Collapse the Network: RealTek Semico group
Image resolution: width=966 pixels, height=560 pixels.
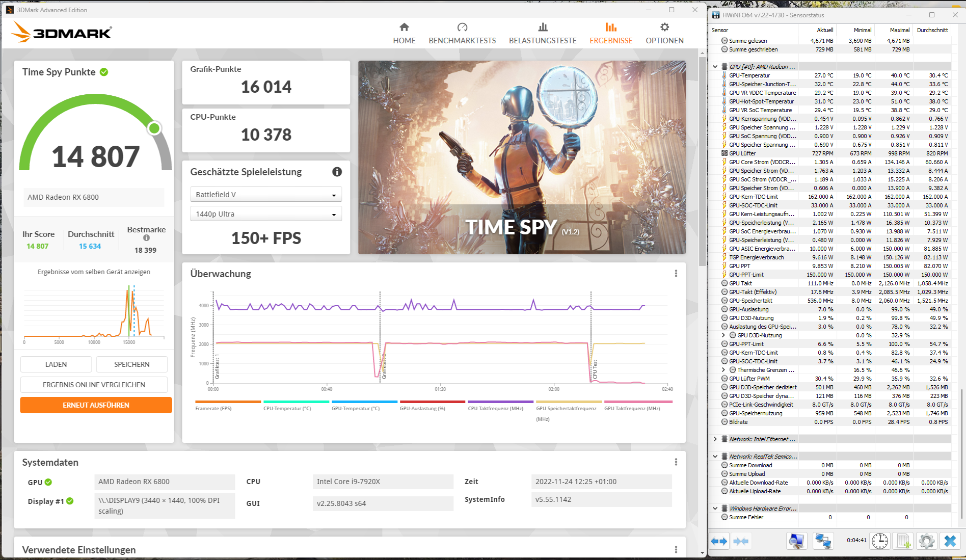click(715, 457)
